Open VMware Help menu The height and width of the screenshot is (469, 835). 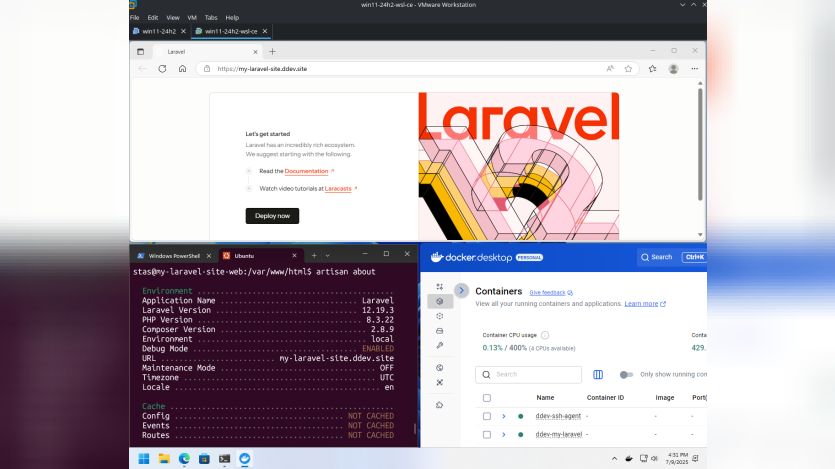pyautogui.click(x=232, y=18)
